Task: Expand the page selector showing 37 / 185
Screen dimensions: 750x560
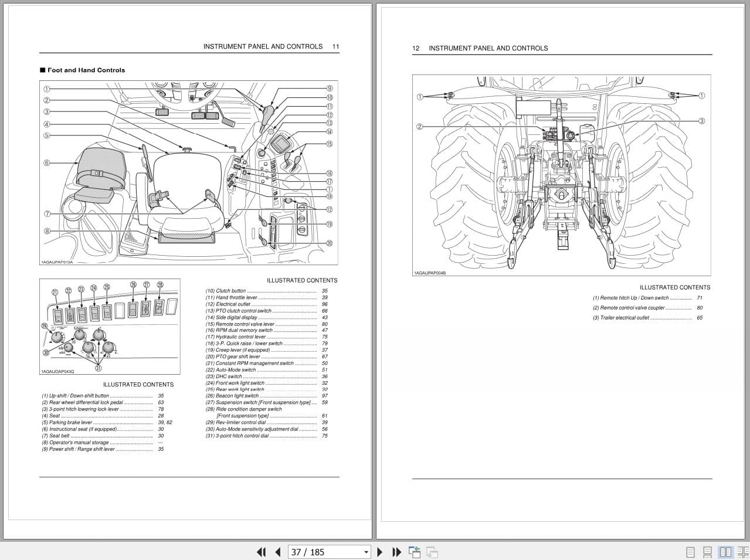Action: point(365,552)
